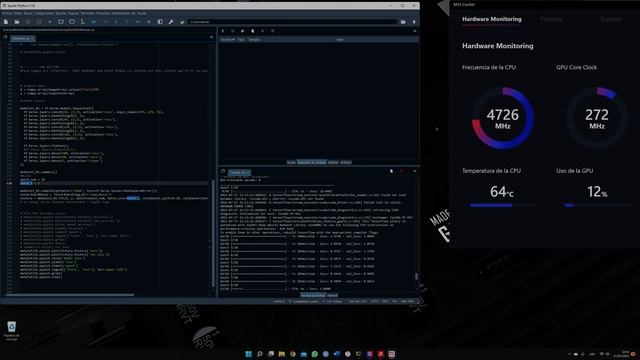
Task: Click the green Run file play icon
Action: pyautogui.click(x=50, y=22)
